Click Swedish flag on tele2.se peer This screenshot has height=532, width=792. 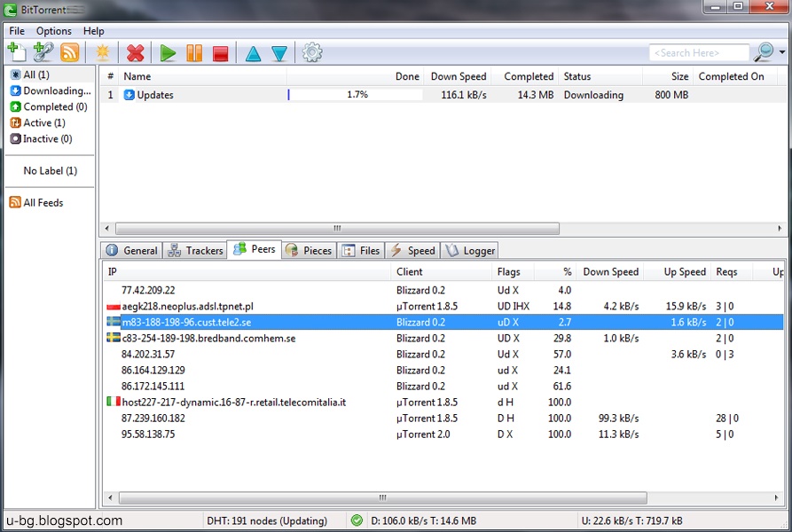(114, 321)
